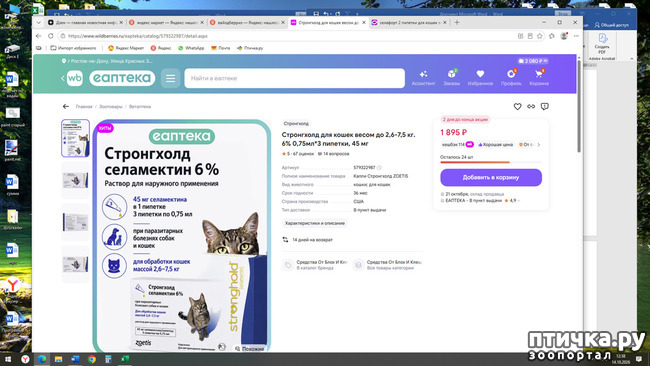The width and height of the screenshot is (650, 366).
Task: Expand seller rating 4,9 chevron
Action: point(519,201)
